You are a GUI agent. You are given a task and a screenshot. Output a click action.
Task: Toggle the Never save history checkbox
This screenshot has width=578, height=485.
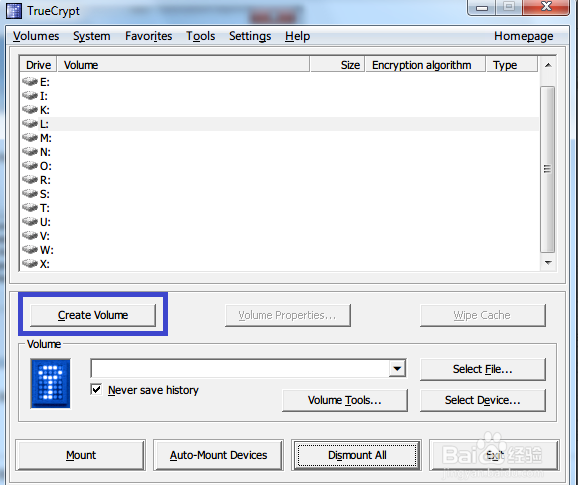(x=96, y=390)
